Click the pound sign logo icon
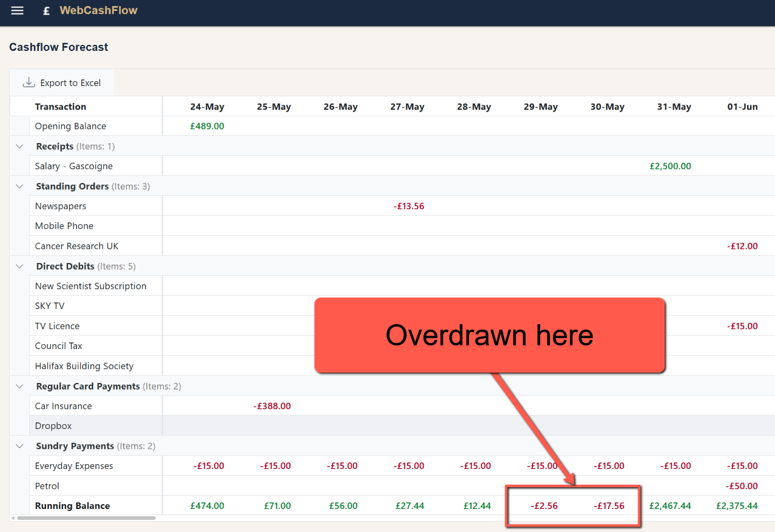 point(46,11)
